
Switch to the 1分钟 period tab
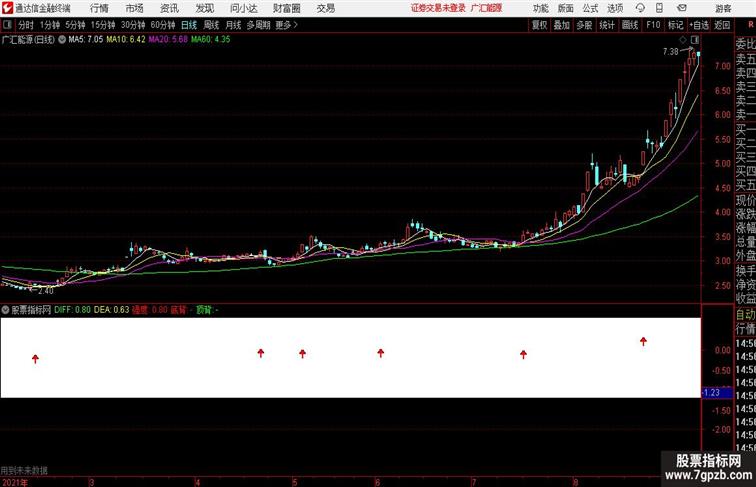(x=50, y=25)
